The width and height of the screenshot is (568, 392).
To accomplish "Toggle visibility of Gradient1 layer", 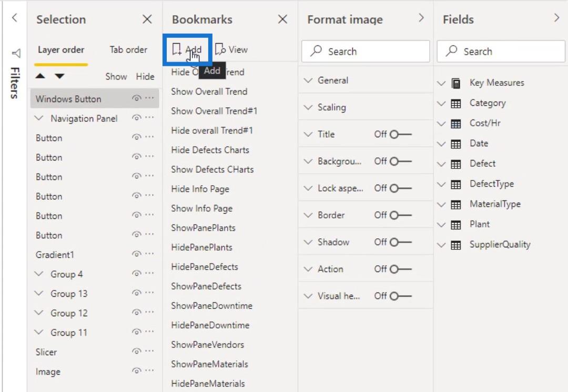I will pos(136,254).
